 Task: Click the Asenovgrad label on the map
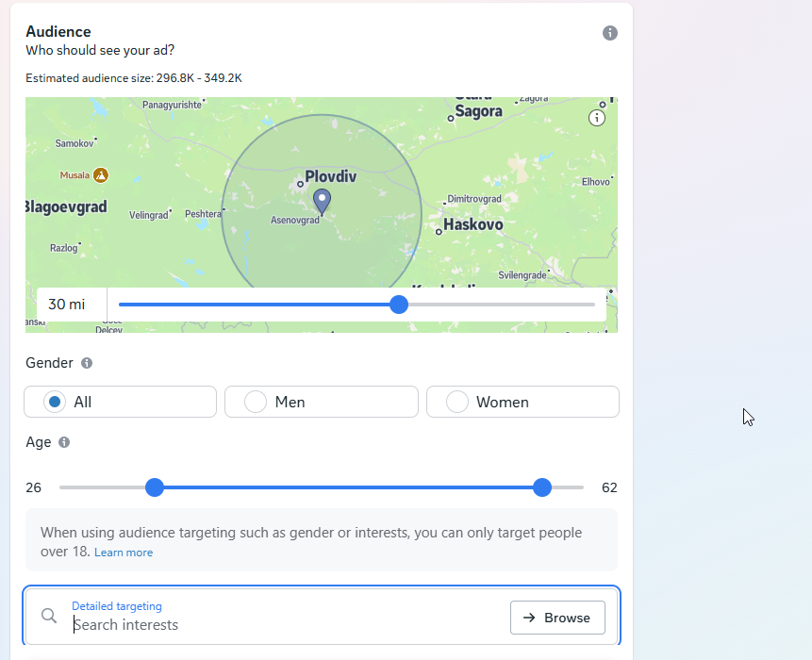click(x=295, y=220)
